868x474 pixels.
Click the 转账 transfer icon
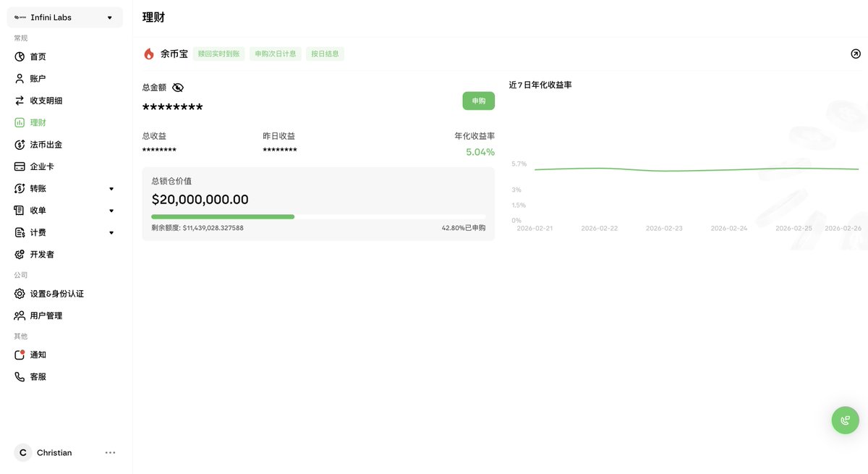coord(20,189)
